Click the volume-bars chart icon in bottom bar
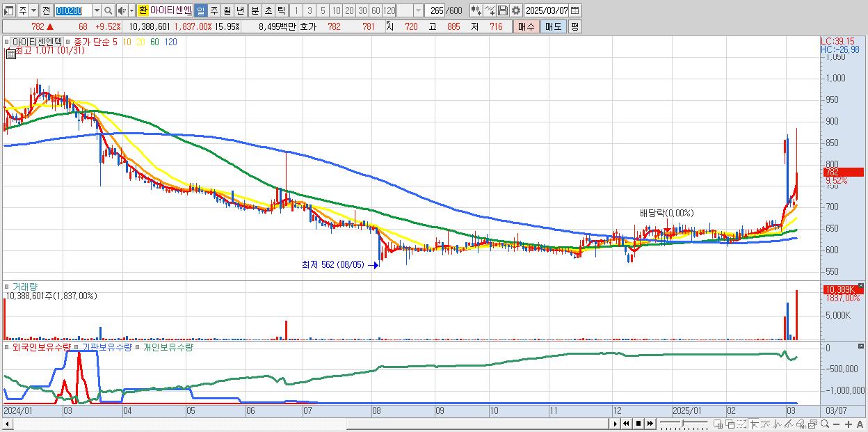868x432 pixels. tap(801, 424)
